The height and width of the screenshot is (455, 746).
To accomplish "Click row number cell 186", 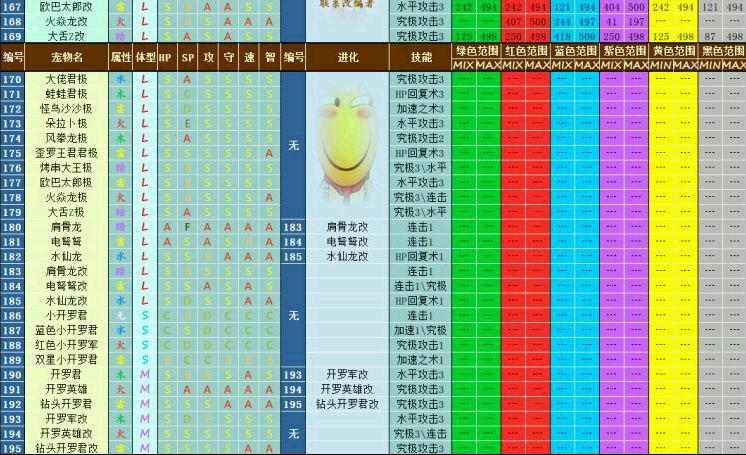I will pos(12,316).
